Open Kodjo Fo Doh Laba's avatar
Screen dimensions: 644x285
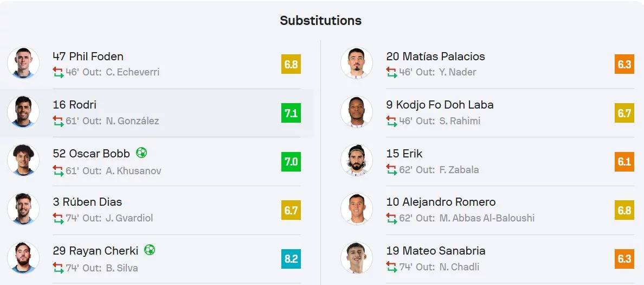point(357,112)
